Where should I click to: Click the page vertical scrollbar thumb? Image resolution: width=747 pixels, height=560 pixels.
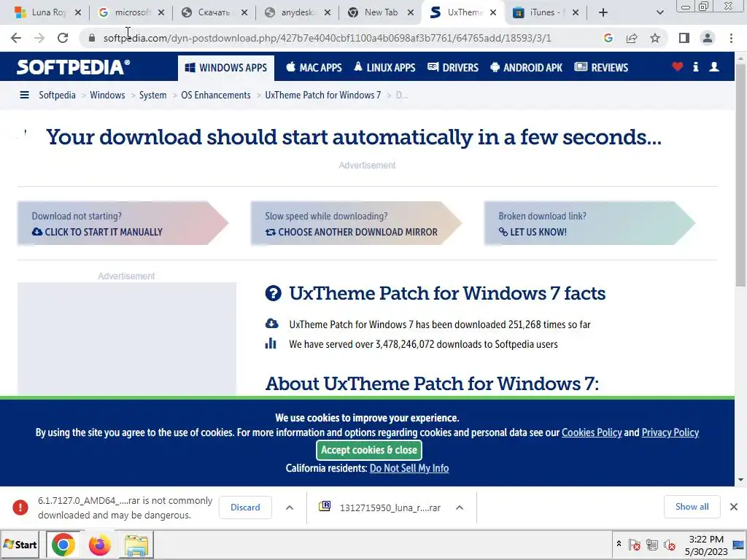point(740,174)
